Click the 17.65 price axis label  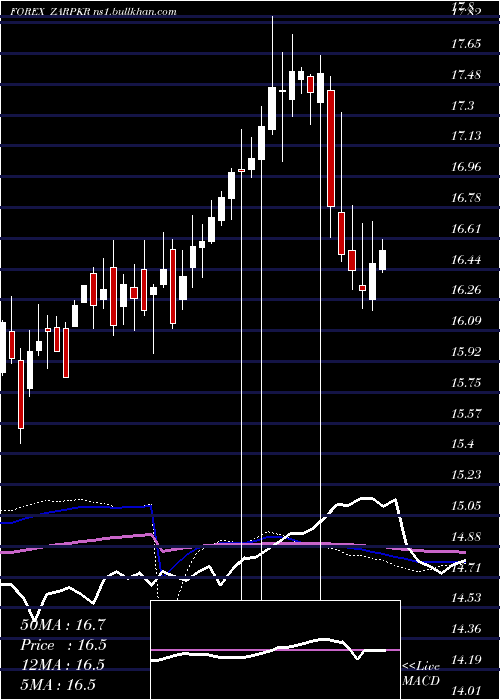tap(466, 44)
